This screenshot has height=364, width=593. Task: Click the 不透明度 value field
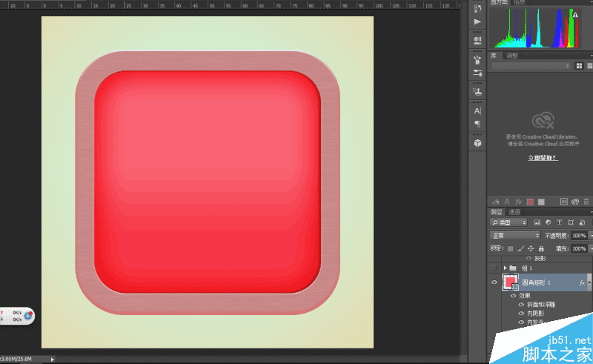click(579, 235)
